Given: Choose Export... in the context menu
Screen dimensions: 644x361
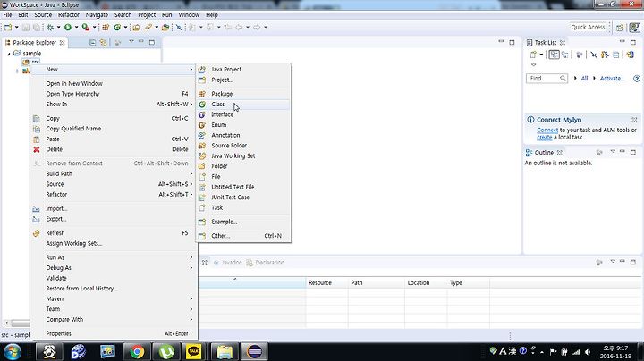Looking at the screenshot, I should tap(114, 219).
